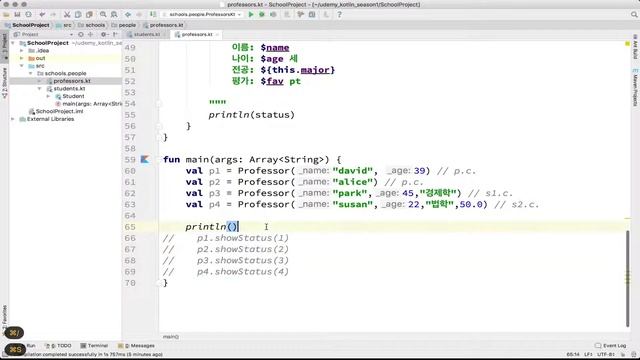Image resolution: width=640 pixels, height=360 pixels.
Task: Open Replace icon next to Find
Action: coord(114,14)
